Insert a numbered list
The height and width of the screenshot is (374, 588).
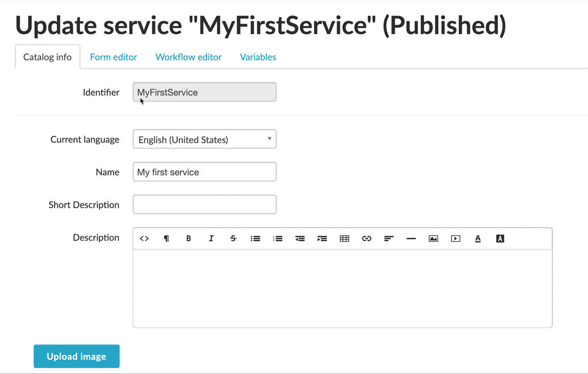point(278,239)
